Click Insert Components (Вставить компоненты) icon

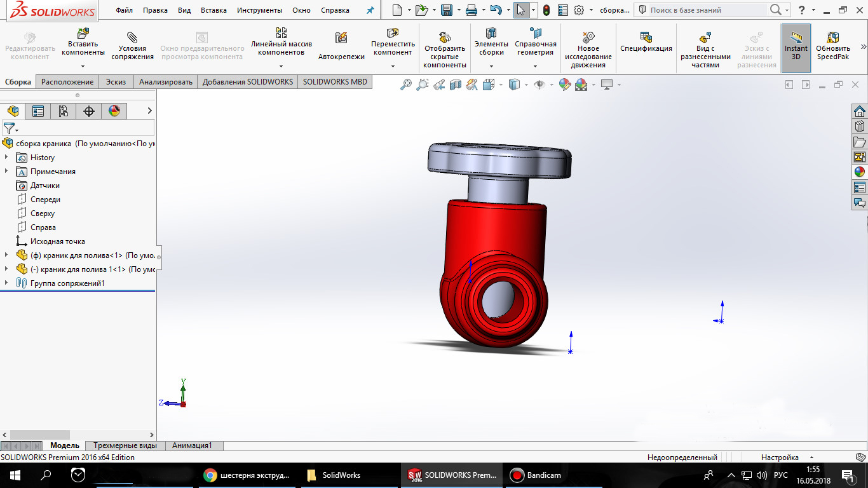[x=83, y=33]
